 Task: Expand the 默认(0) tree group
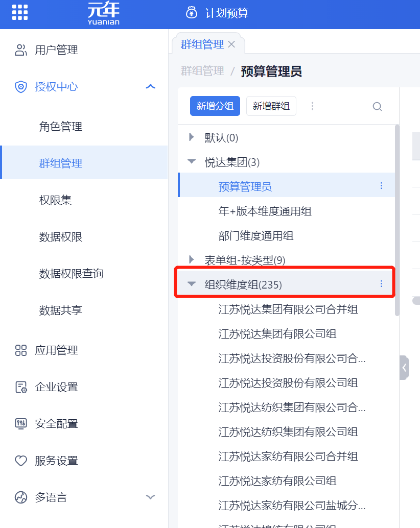[x=192, y=137]
